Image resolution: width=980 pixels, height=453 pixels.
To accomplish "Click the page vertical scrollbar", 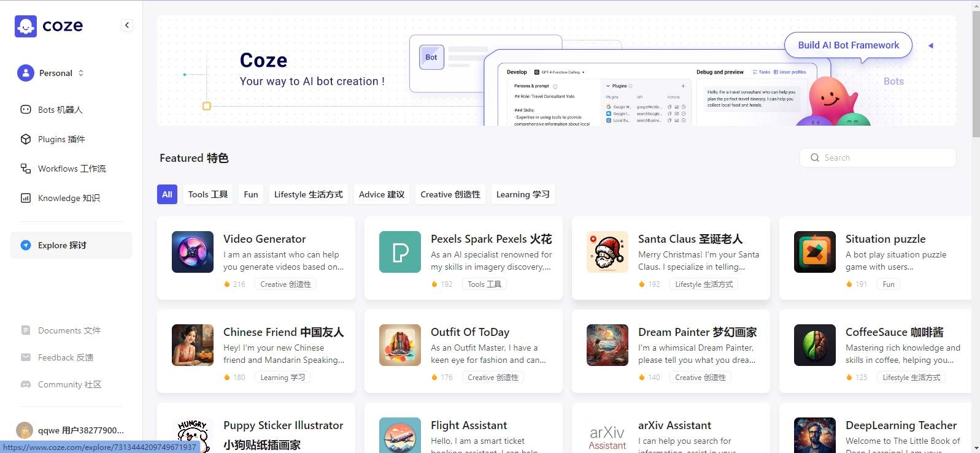I will 976,74.
